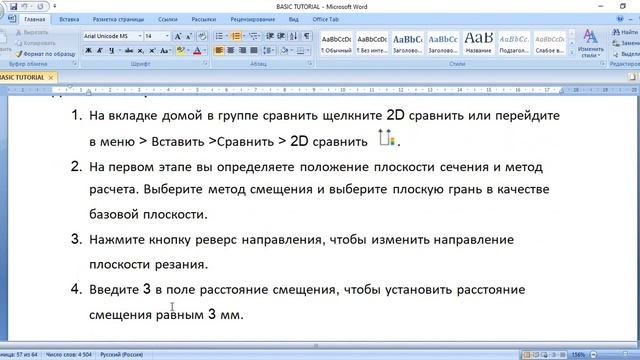Center align the text
The width and height of the screenshot is (640, 360).
coord(231,51)
